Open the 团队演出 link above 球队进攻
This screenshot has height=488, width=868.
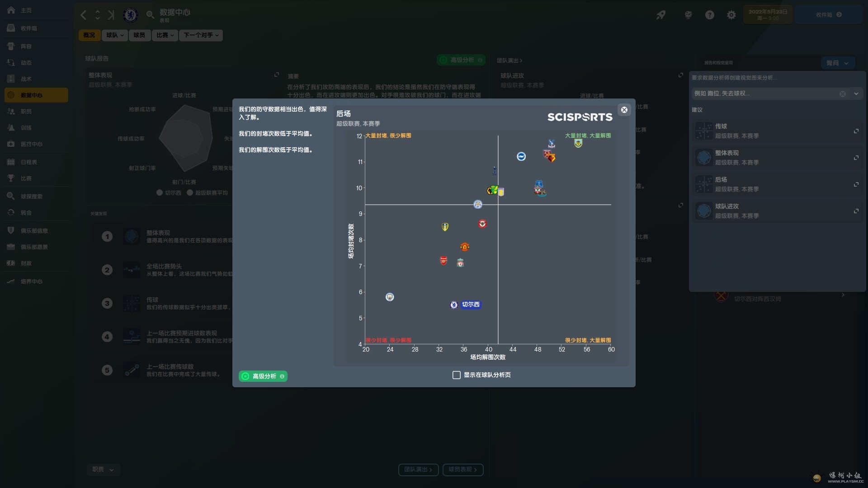pos(509,61)
